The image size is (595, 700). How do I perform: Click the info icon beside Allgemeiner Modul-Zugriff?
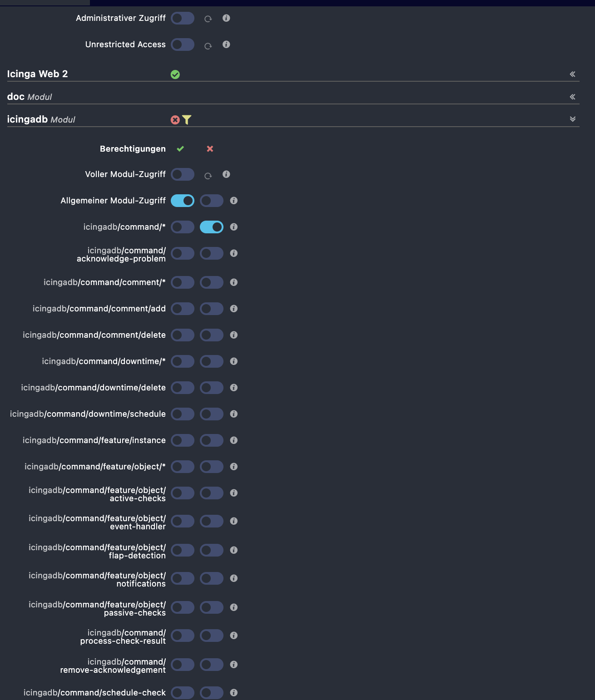tap(234, 201)
